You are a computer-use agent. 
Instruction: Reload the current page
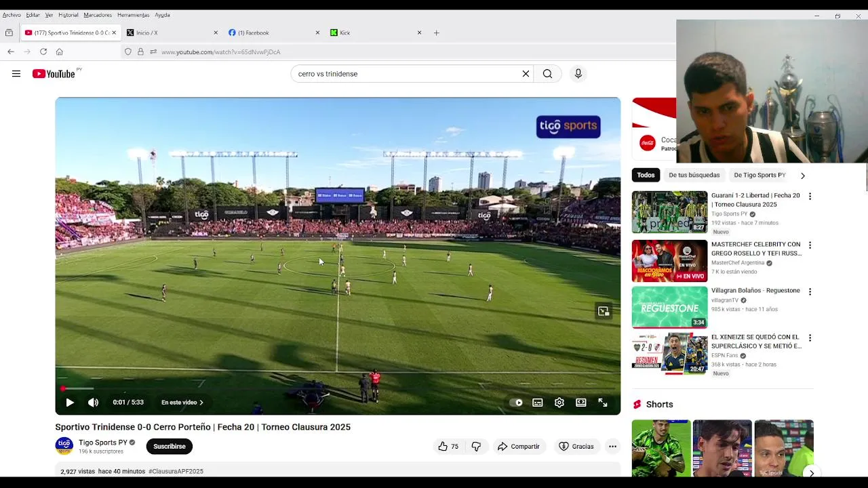pos(43,52)
